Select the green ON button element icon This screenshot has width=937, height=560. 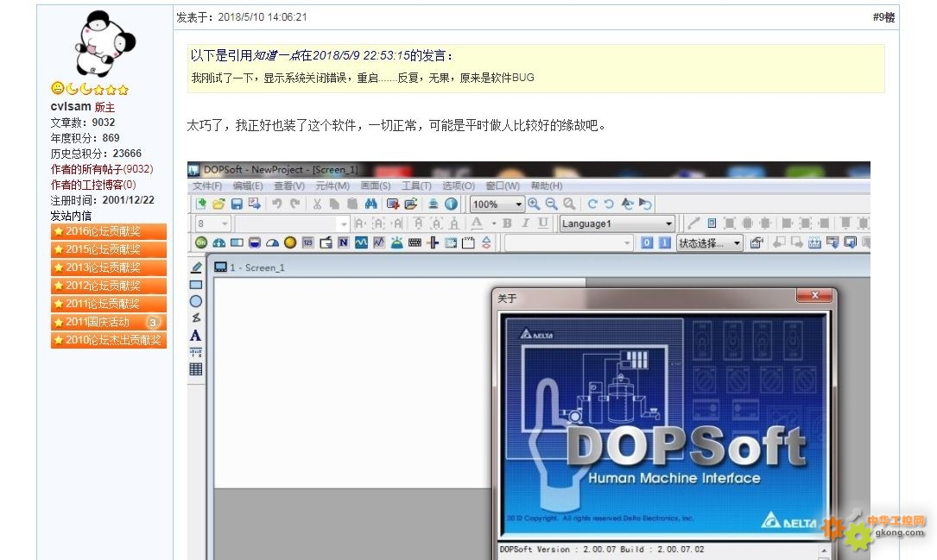(201, 242)
